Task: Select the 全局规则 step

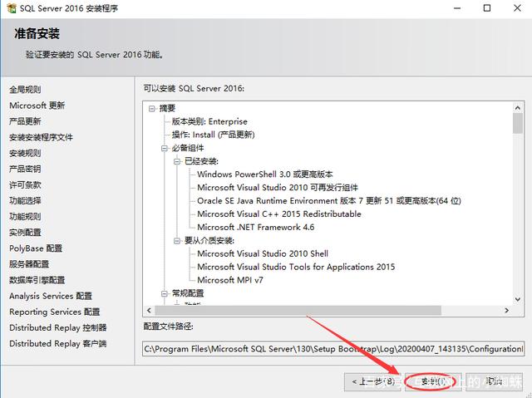Action: tap(25, 90)
